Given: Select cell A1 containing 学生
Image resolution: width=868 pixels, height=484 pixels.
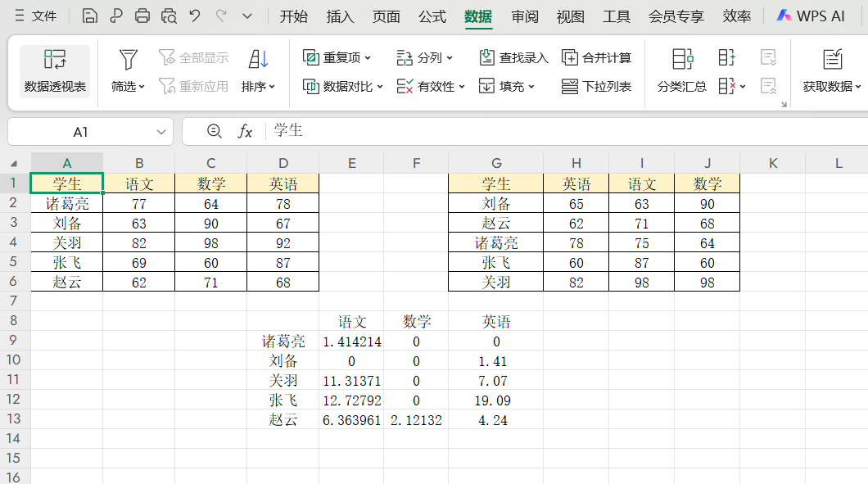Looking at the screenshot, I should point(66,183).
